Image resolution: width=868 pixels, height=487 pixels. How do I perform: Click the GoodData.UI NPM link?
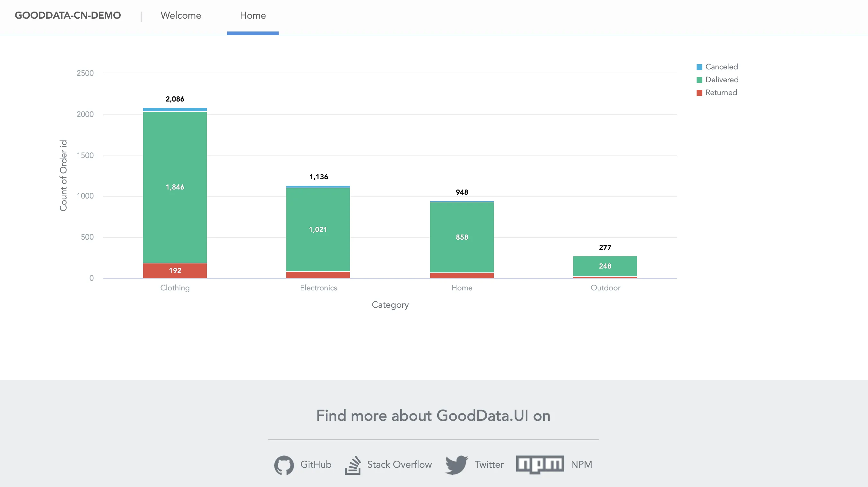click(x=554, y=464)
